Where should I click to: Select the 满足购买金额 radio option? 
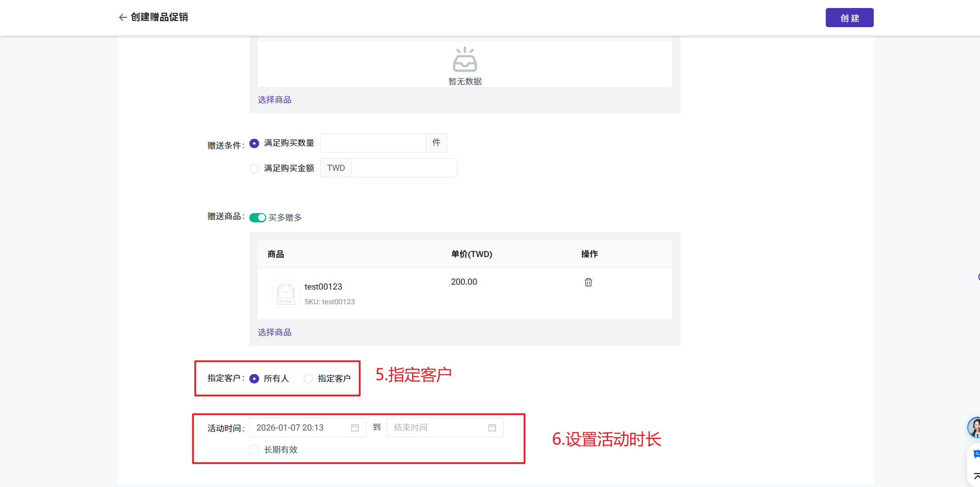click(254, 169)
